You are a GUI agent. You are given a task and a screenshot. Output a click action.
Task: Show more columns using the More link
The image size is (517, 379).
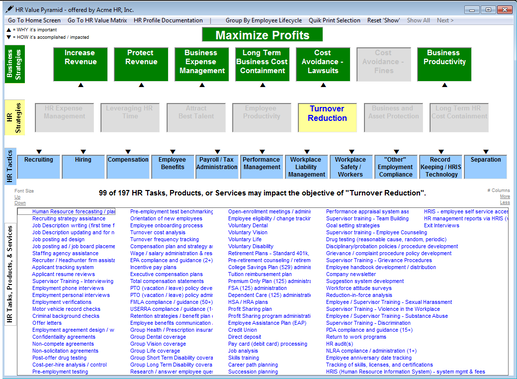click(505, 196)
